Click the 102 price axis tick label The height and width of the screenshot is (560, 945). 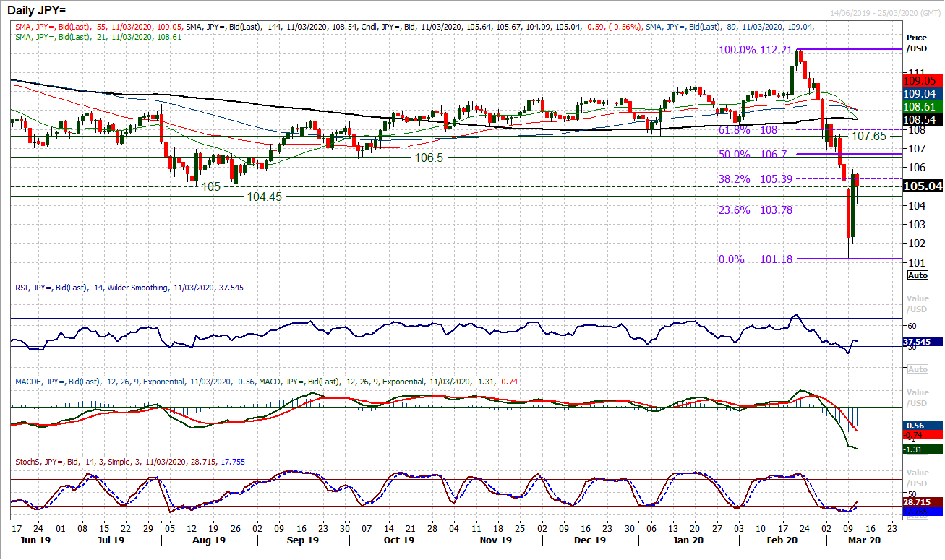pos(916,243)
